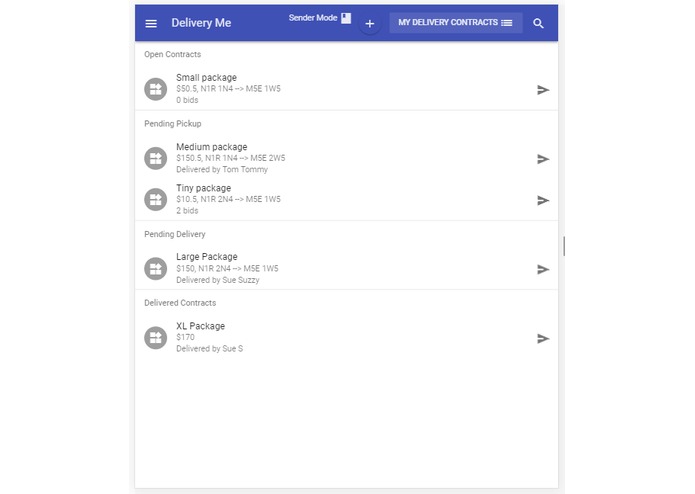
Task: Select the Medium package avatar icon
Action: tap(156, 158)
